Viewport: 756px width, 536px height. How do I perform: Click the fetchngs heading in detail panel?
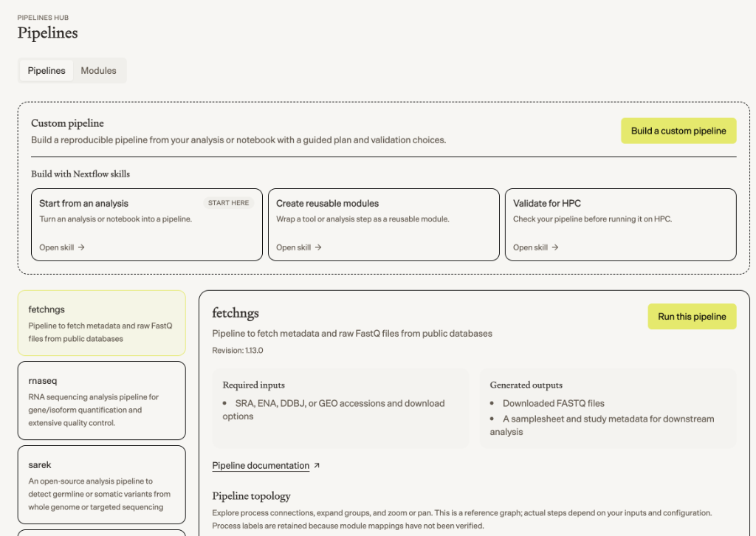[x=236, y=313]
